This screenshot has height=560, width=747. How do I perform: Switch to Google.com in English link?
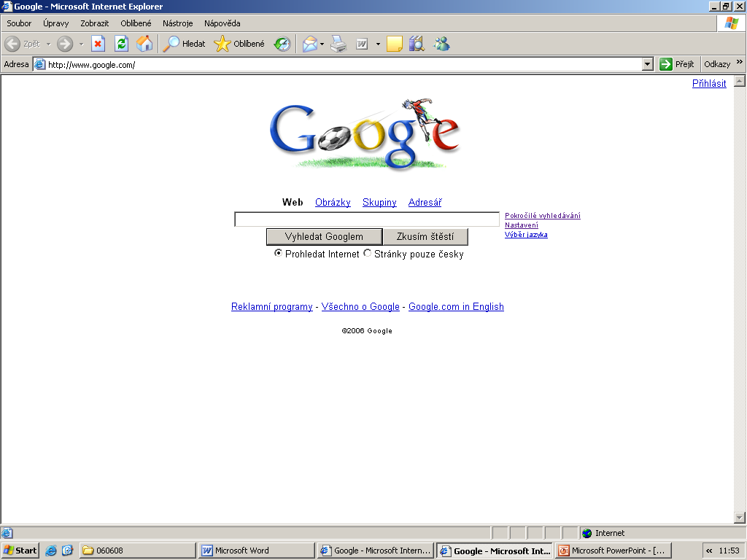[x=456, y=307]
